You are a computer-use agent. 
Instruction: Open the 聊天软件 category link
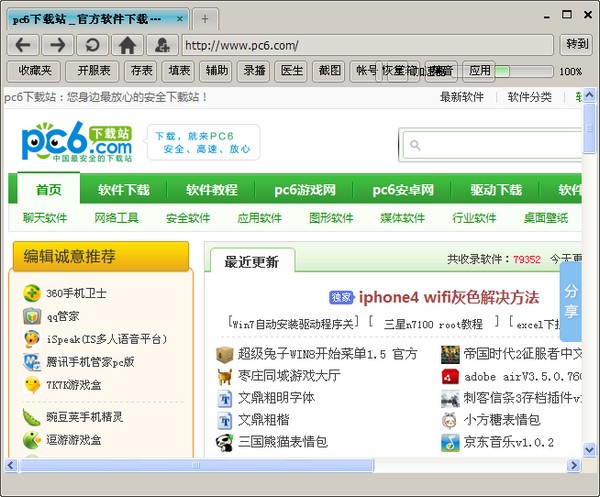[x=45, y=218]
